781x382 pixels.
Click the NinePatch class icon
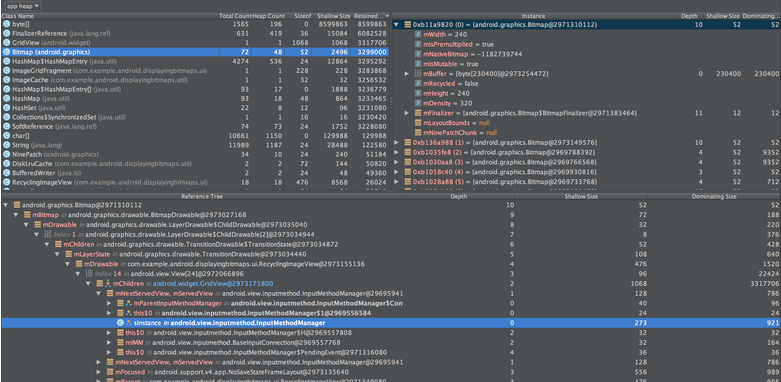6,155
